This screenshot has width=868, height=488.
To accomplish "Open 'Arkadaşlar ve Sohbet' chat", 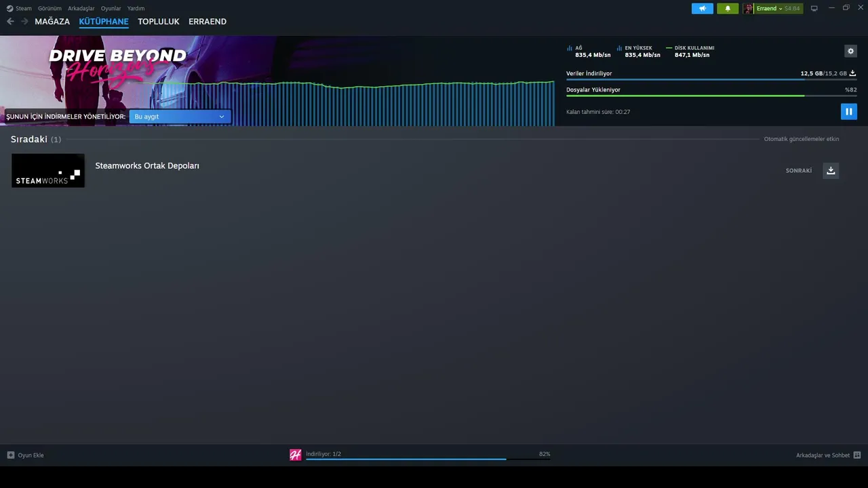I will click(823, 455).
